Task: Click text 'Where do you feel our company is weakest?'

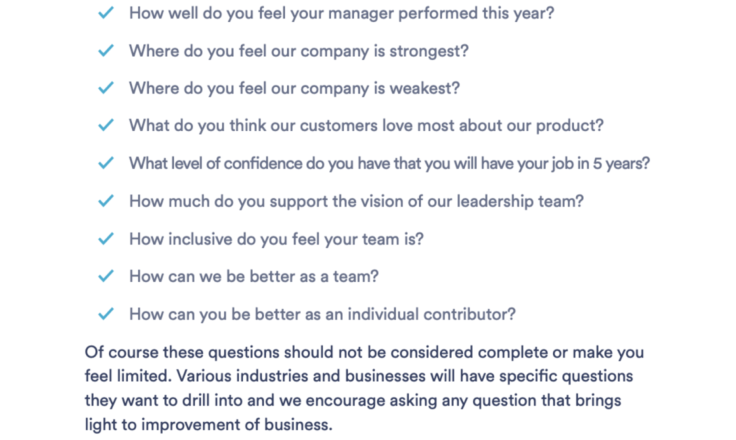Action: click(x=295, y=88)
